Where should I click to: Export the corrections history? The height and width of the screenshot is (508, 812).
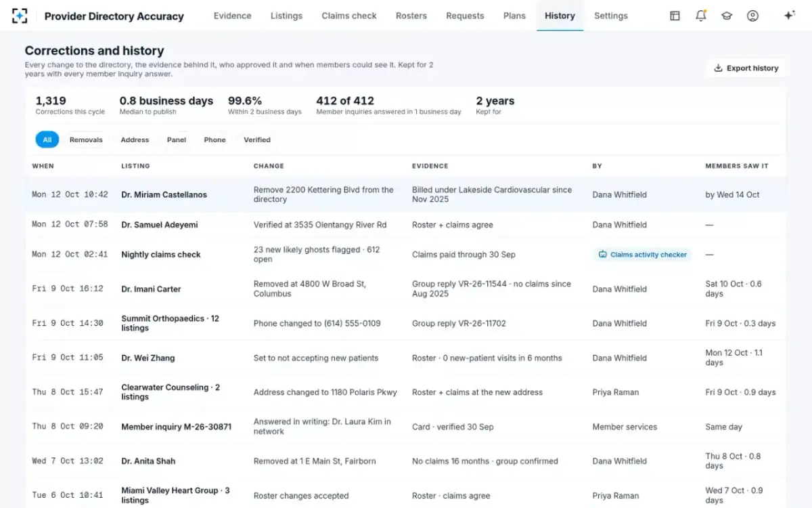point(746,68)
